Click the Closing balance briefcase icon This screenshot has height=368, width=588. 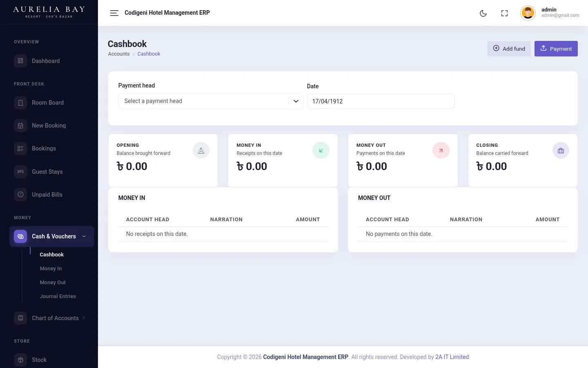pos(561,150)
